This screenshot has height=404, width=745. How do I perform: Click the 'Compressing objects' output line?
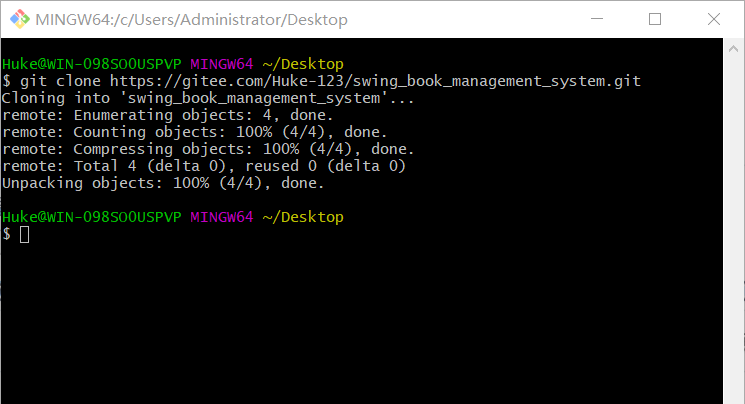pyautogui.click(x=208, y=149)
